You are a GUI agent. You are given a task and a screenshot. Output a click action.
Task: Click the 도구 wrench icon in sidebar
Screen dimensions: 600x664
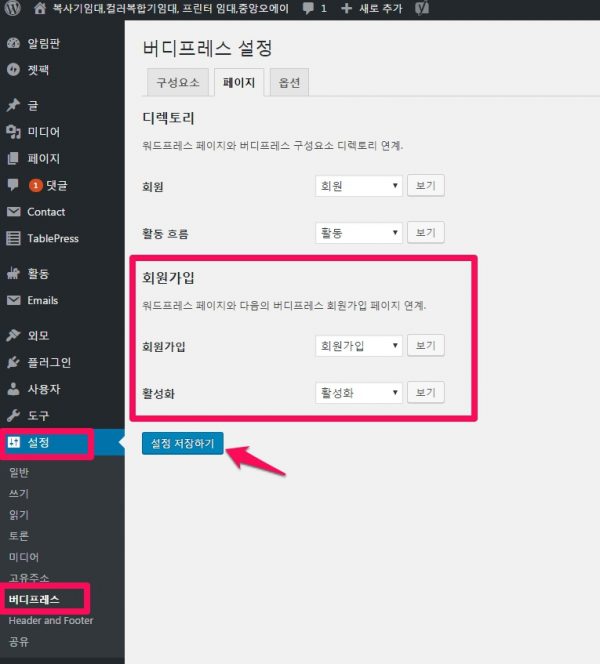tap(13, 415)
